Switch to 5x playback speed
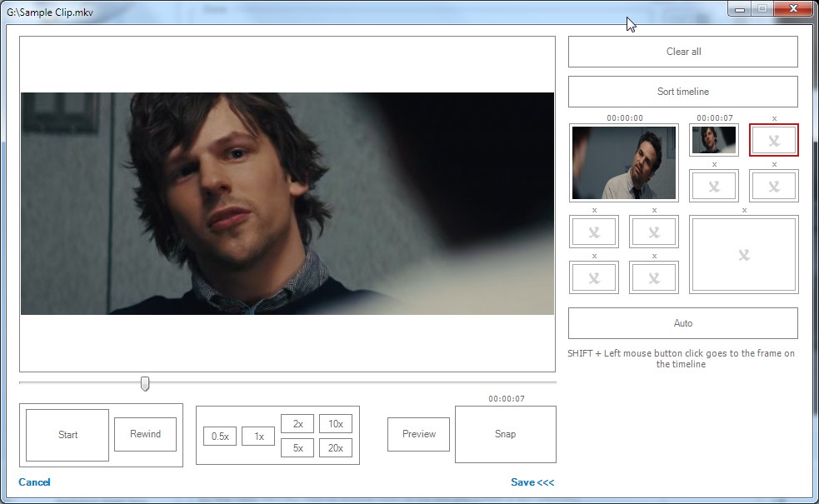Image resolution: width=819 pixels, height=504 pixels. pos(297,448)
